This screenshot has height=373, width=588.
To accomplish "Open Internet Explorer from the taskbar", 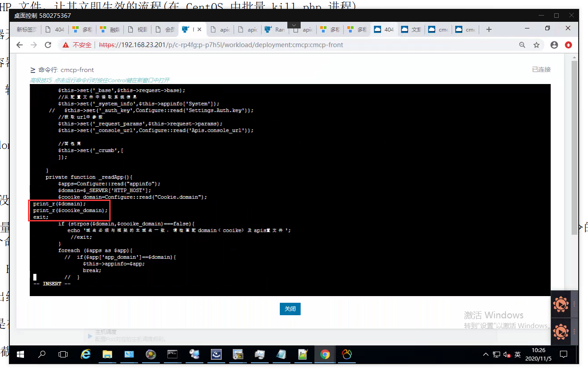I will pos(85,354).
